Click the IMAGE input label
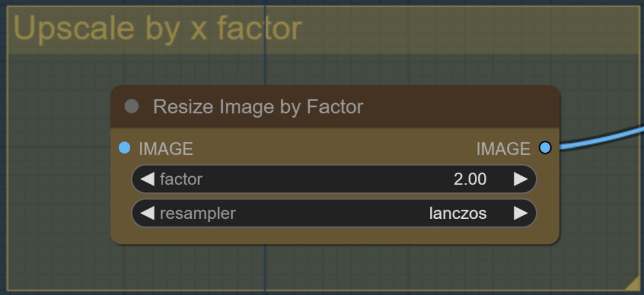This screenshot has width=644, height=295. click(165, 148)
